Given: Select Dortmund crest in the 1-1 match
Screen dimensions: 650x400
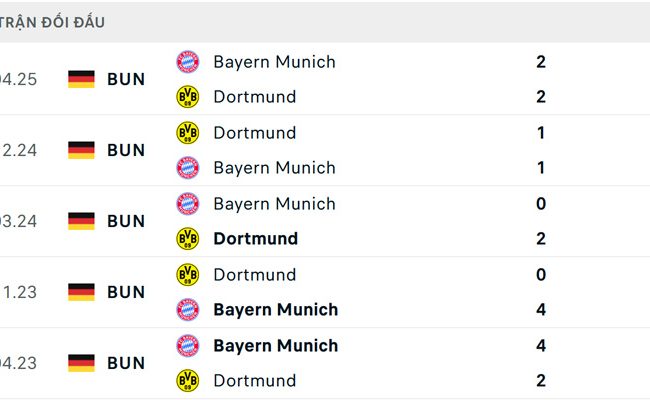Looking at the screenshot, I should [x=187, y=133].
